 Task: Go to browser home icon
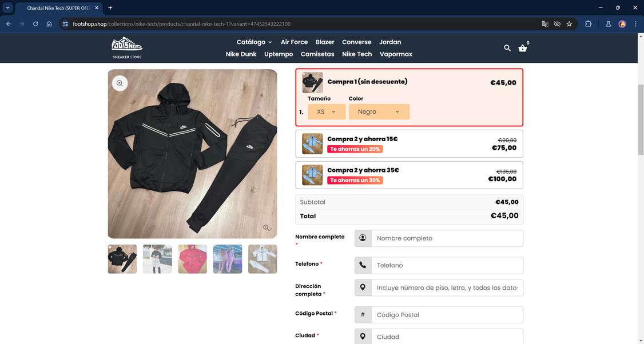point(49,24)
